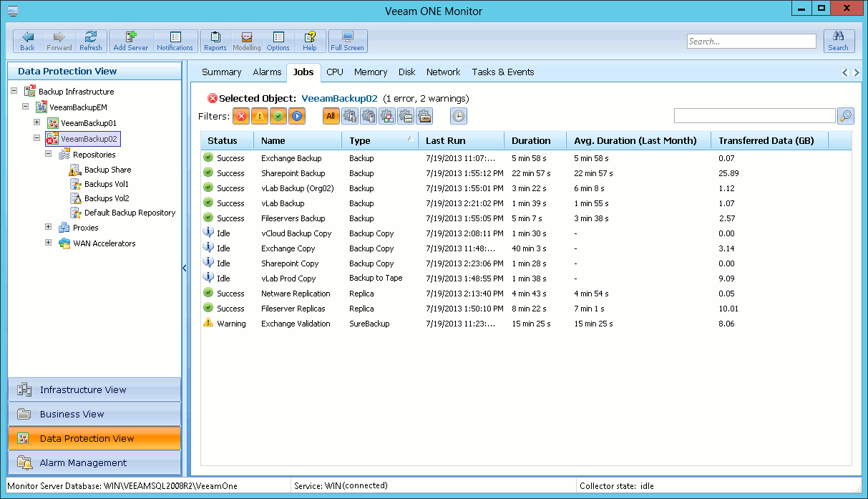Open the Options toolbar icon

click(x=278, y=42)
